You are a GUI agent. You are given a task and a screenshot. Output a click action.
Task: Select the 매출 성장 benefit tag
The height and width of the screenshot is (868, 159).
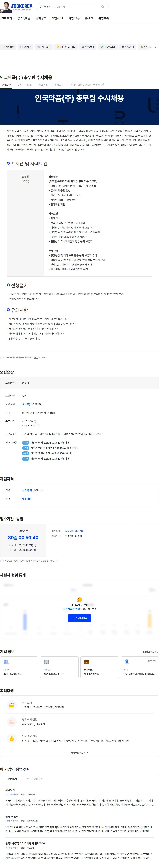[8, 47]
